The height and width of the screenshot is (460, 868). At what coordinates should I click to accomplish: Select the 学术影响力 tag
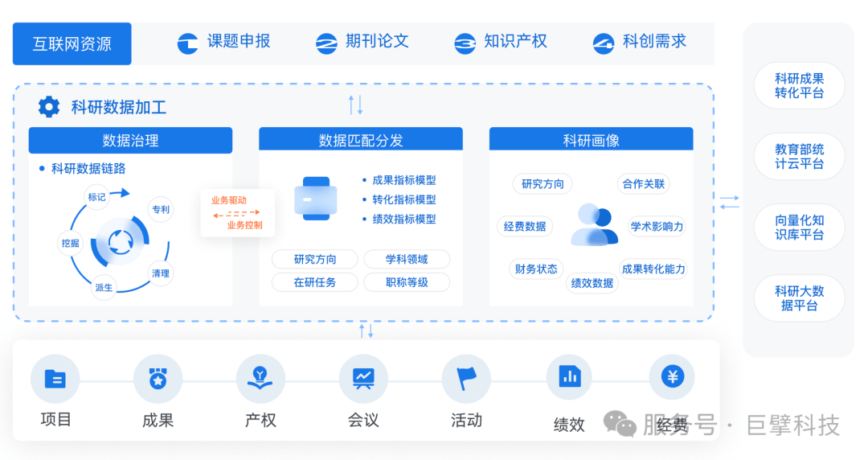[x=657, y=226]
